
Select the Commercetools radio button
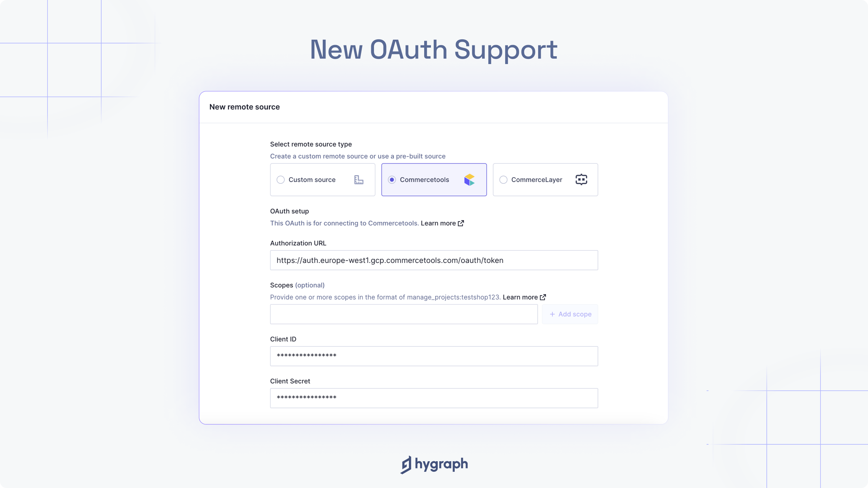pos(392,179)
